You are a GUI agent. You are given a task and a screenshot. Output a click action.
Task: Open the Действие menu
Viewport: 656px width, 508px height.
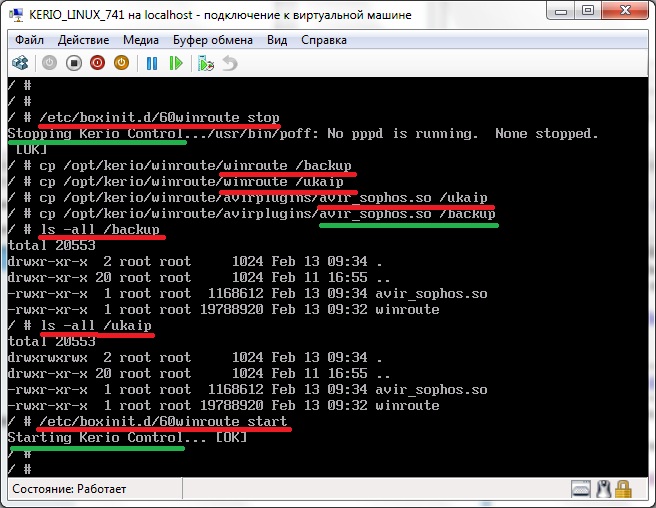pos(84,40)
